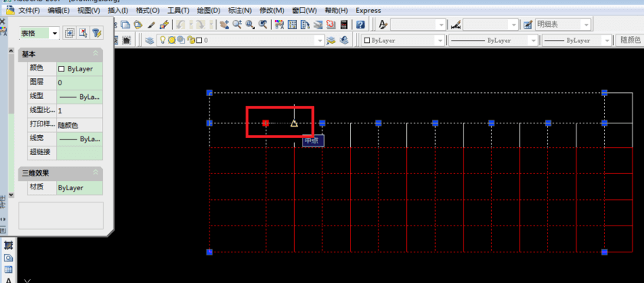The height and width of the screenshot is (283, 644).
Task: Toggle layer freeze sun icon
Action: pyautogui.click(x=171, y=40)
